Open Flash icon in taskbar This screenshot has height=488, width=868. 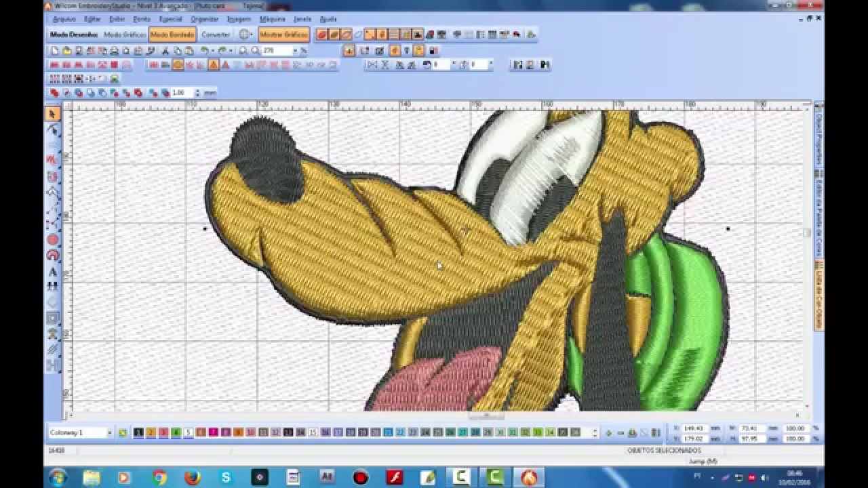click(394, 477)
